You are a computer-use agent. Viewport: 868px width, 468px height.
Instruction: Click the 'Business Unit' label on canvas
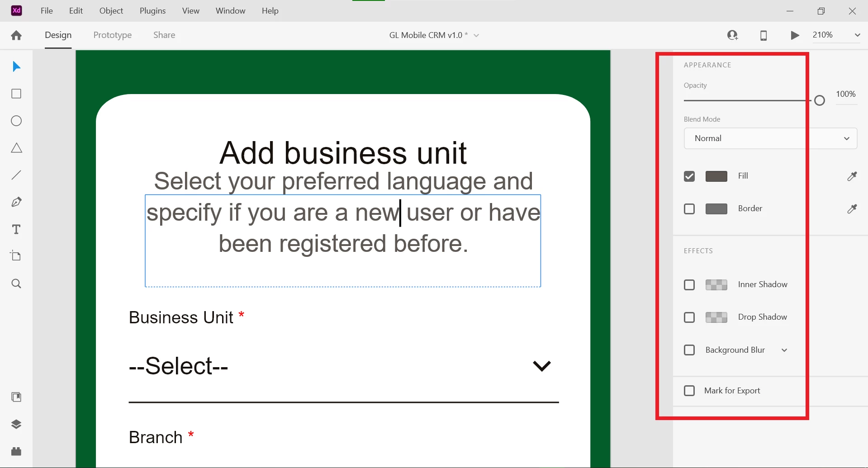[x=181, y=317]
